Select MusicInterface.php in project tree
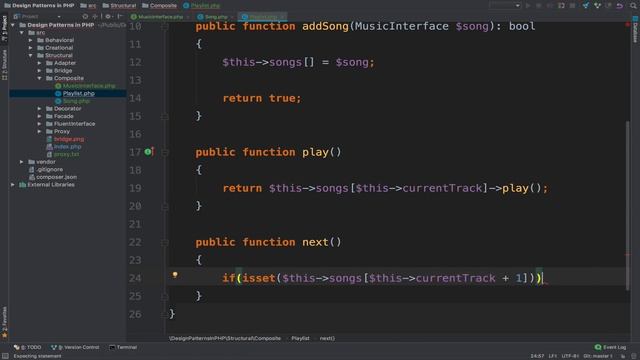Image resolution: width=640 pixels, height=360 pixels. (x=85, y=86)
